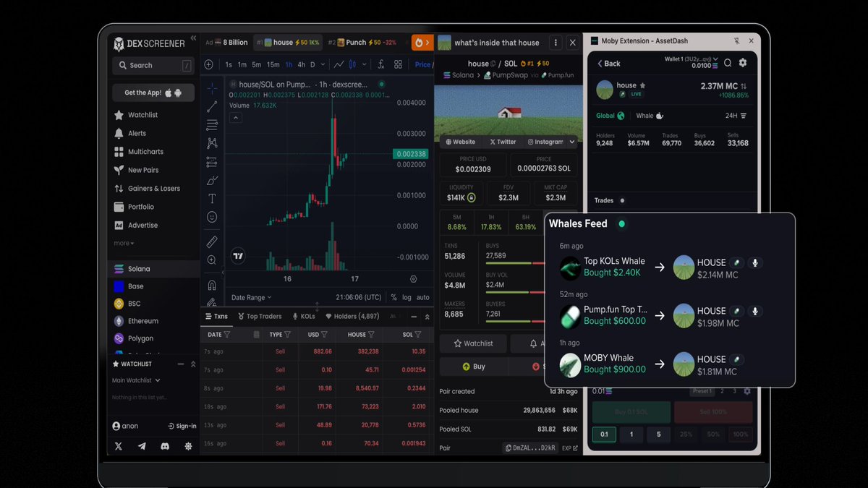
Task: Favorite house token star in Moby
Action: (642, 85)
